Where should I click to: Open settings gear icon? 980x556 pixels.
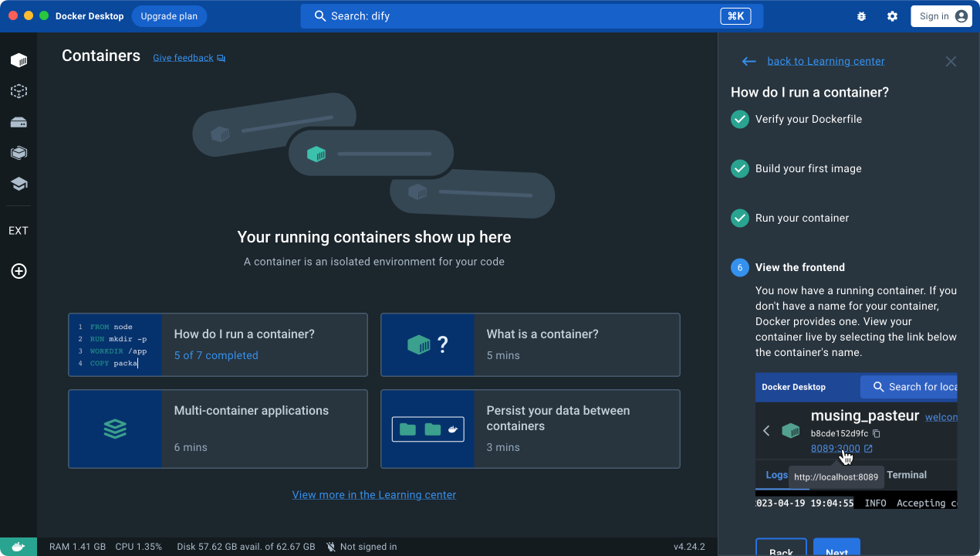(892, 16)
